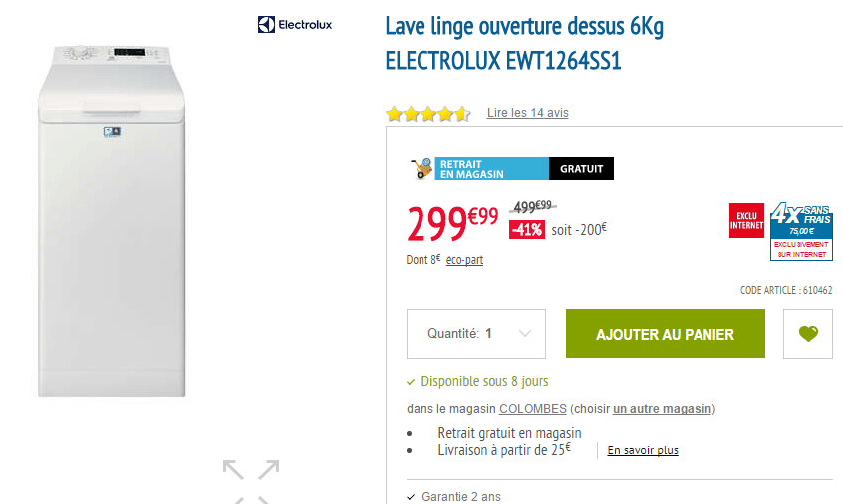The height and width of the screenshot is (504, 843).
Task: Click the Quantité dropdown chevron arrow
Action: pos(525,333)
